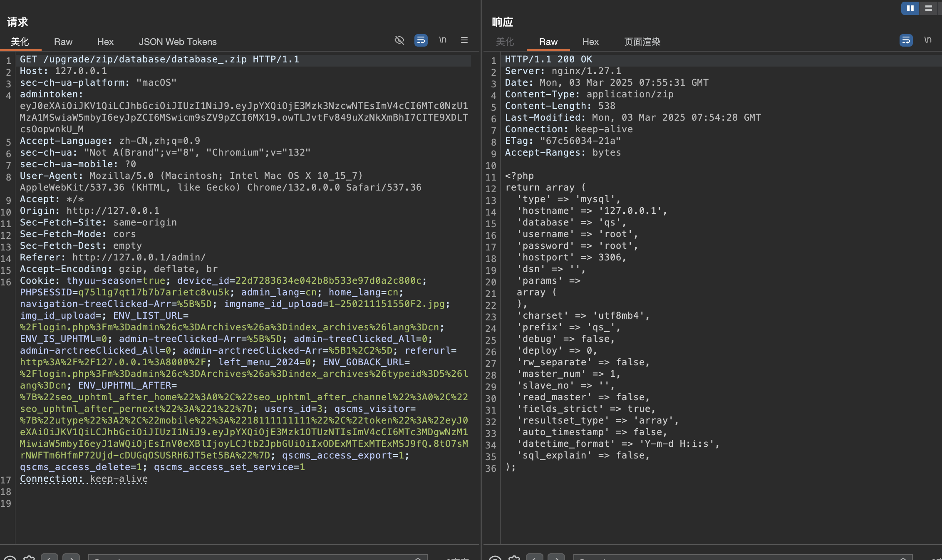This screenshot has width=942, height=560.
Task: Toggle \n newline display in request panel
Action: [x=443, y=40]
